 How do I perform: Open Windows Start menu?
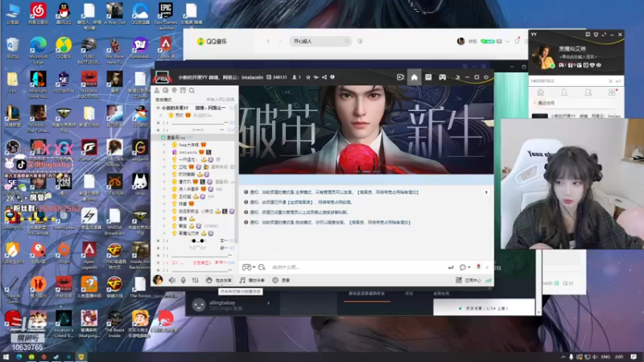6,357
